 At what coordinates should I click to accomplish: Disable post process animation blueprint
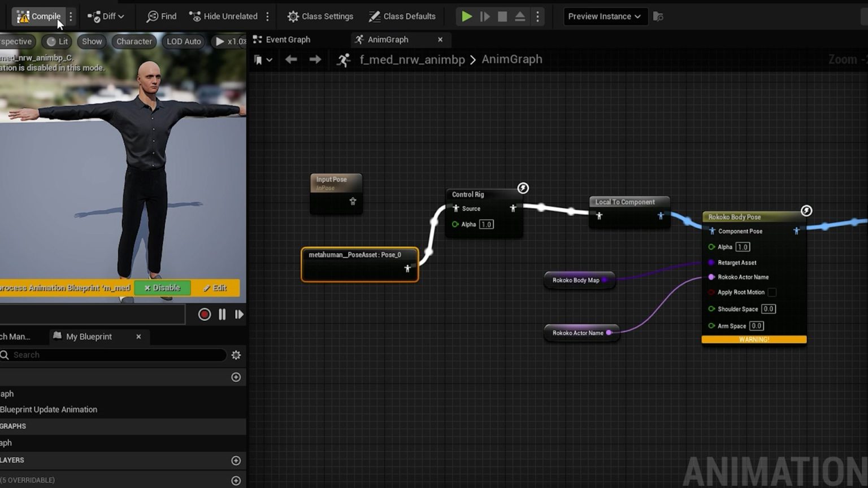click(x=163, y=288)
